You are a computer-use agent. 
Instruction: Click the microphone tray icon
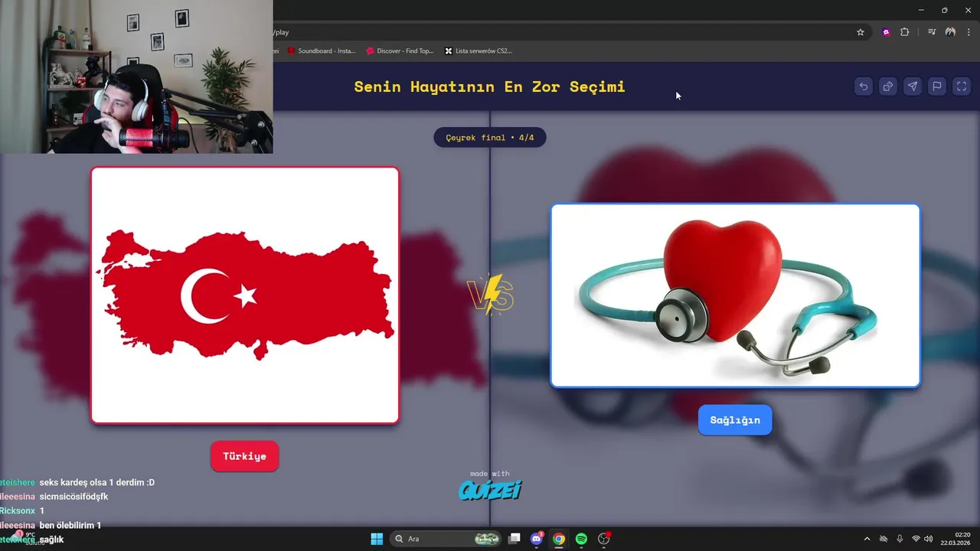point(900,539)
